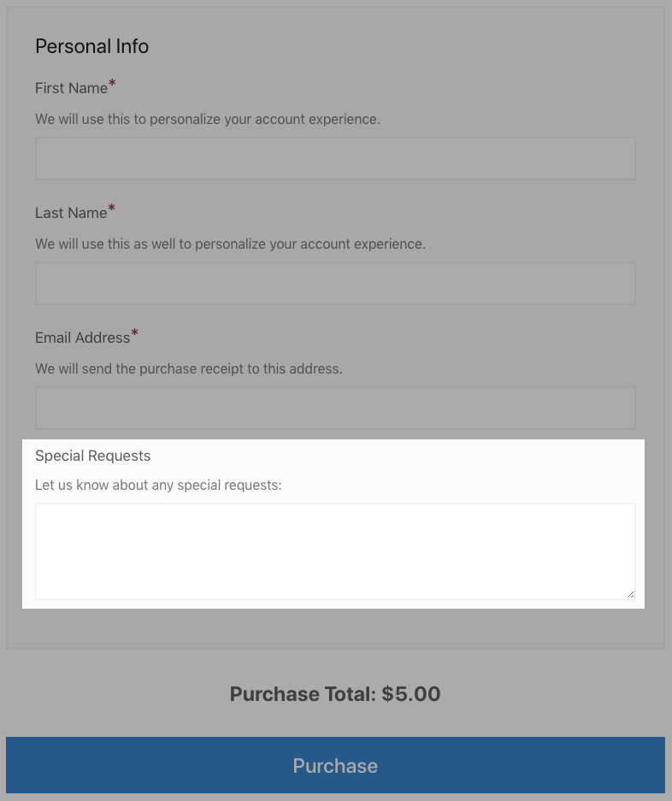Click the red asterisk beside Email Address
Image resolution: width=672 pixels, height=801 pixels.
[x=134, y=333]
